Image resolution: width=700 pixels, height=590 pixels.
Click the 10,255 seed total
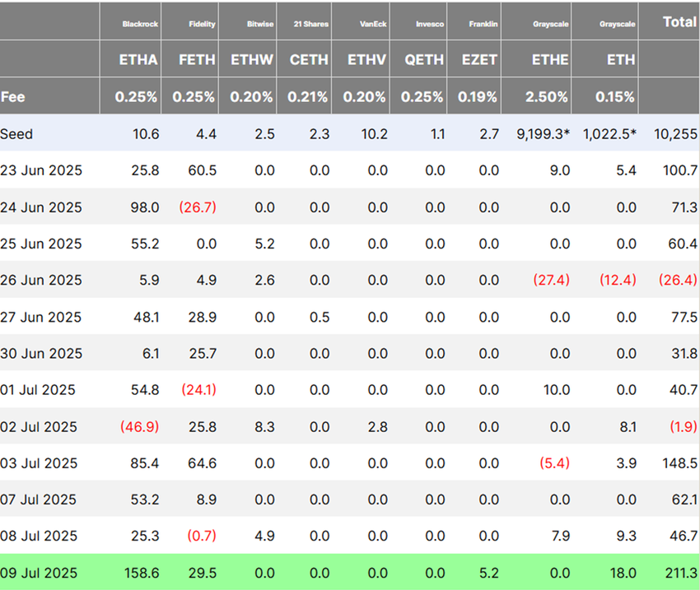[x=675, y=134]
